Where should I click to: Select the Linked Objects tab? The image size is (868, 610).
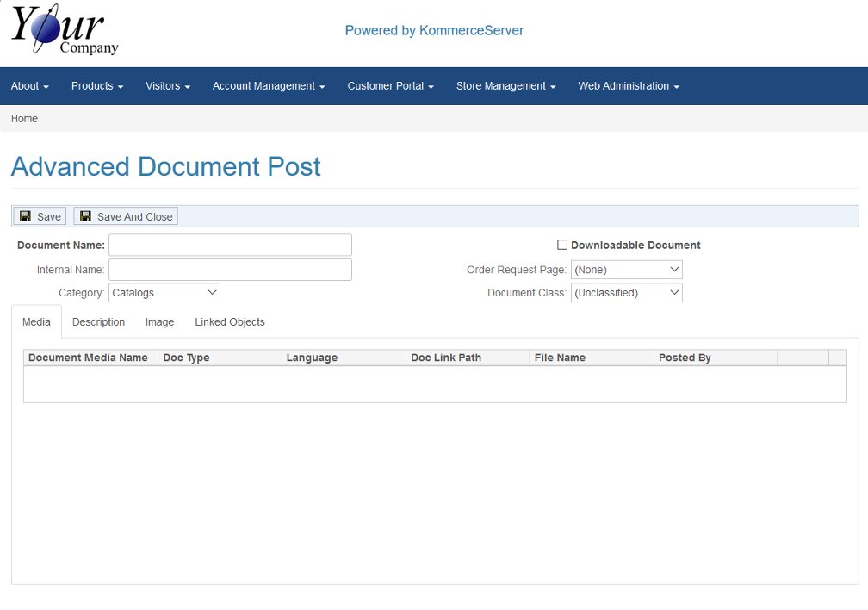click(x=230, y=322)
